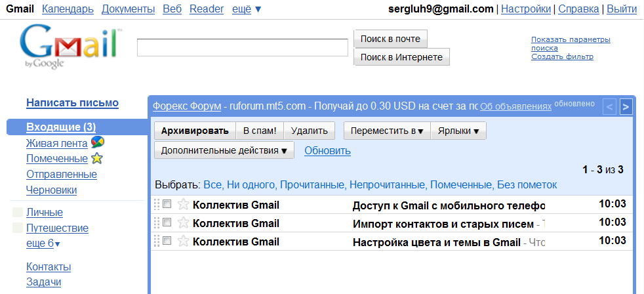Select Непрочитанные link
Screen dimensions: 644x294
[x=388, y=185]
